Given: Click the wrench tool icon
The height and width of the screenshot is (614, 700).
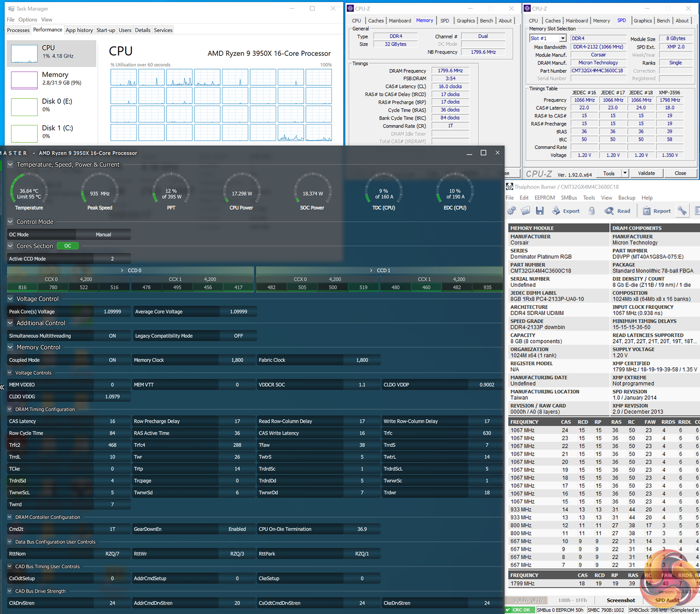Looking at the screenshot, I should point(682,211).
